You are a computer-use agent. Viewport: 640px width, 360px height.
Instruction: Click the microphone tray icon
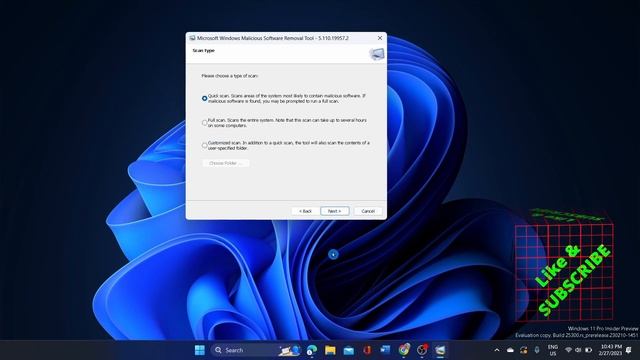(x=537, y=350)
